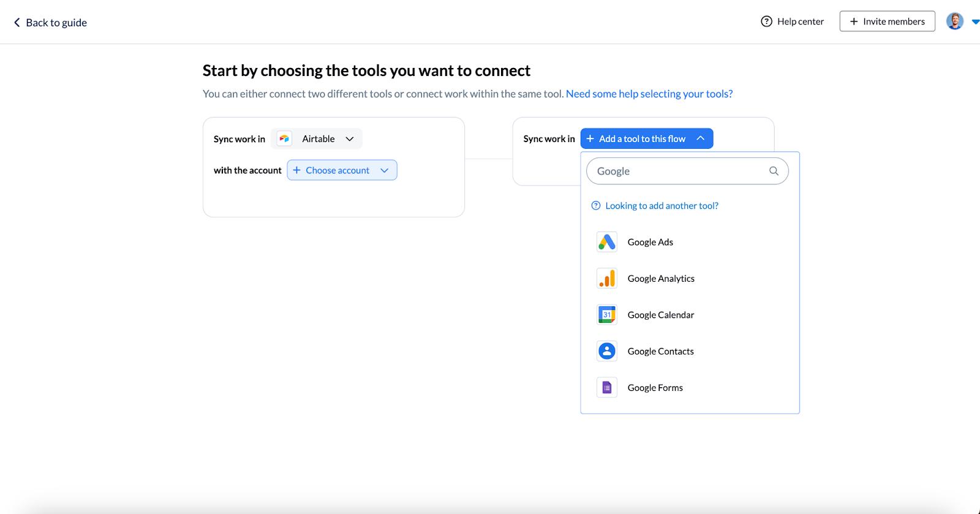Click the user avatar photo
This screenshot has width=980, height=514.
pyautogui.click(x=954, y=21)
